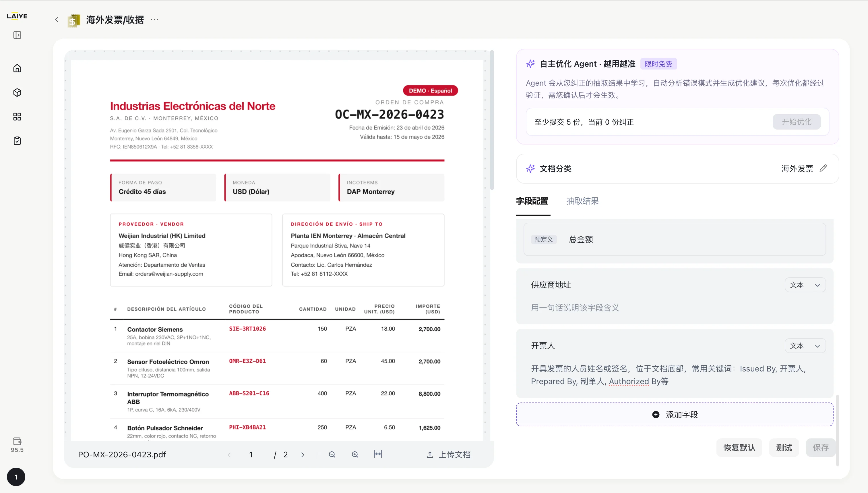Switch to 抽取结果 tab
This screenshot has width=868, height=493.
[582, 201]
